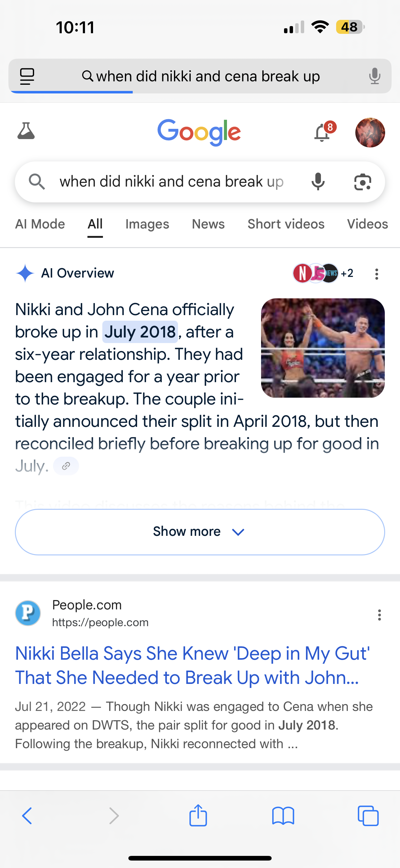This screenshot has height=868, width=400.
Task: Switch to the News tab
Action: [x=208, y=224]
